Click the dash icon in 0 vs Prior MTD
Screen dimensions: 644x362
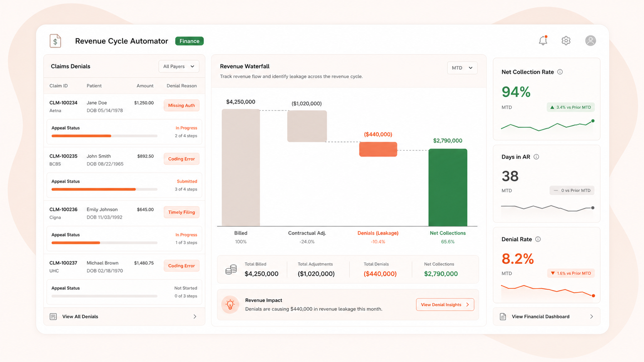tap(556, 190)
